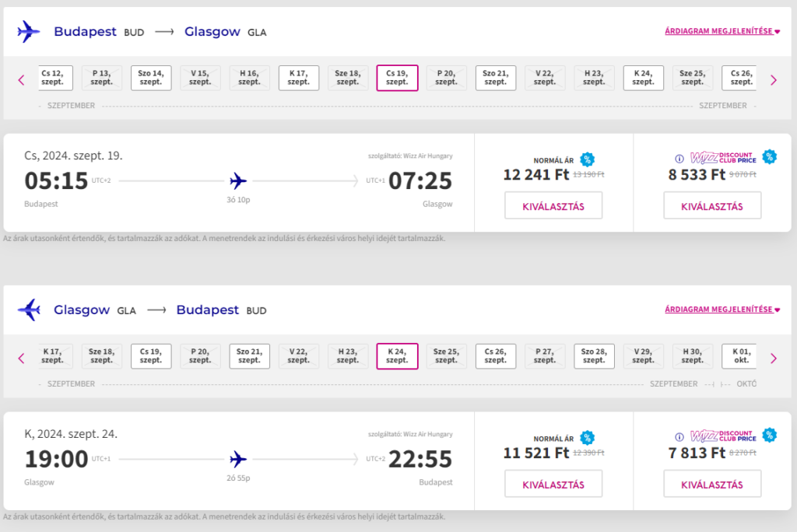This screenshot has height=532, width=797.
Task: Show later return dates with the right arrow
Action: click(x=774, y=359)
